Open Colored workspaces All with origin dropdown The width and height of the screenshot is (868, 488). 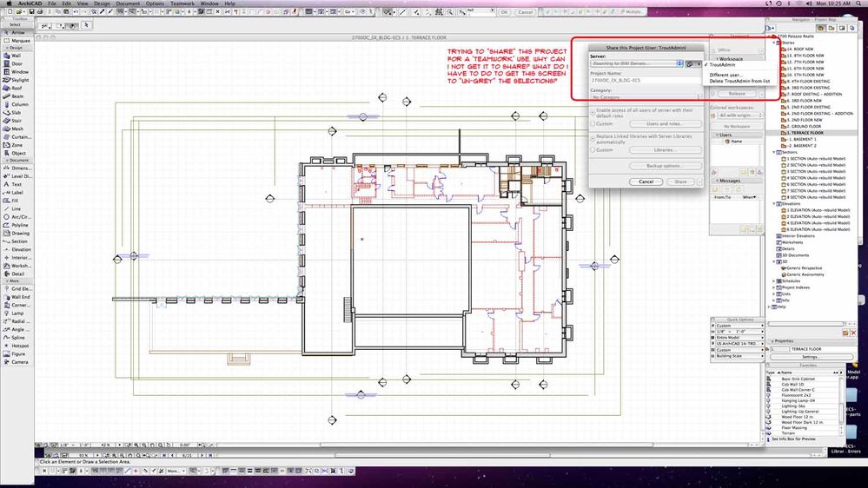click(740, 115)
